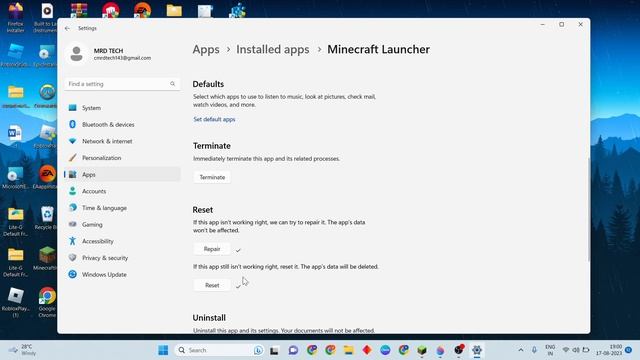Open Bing chat icon in taskbar search

(258, 350)
